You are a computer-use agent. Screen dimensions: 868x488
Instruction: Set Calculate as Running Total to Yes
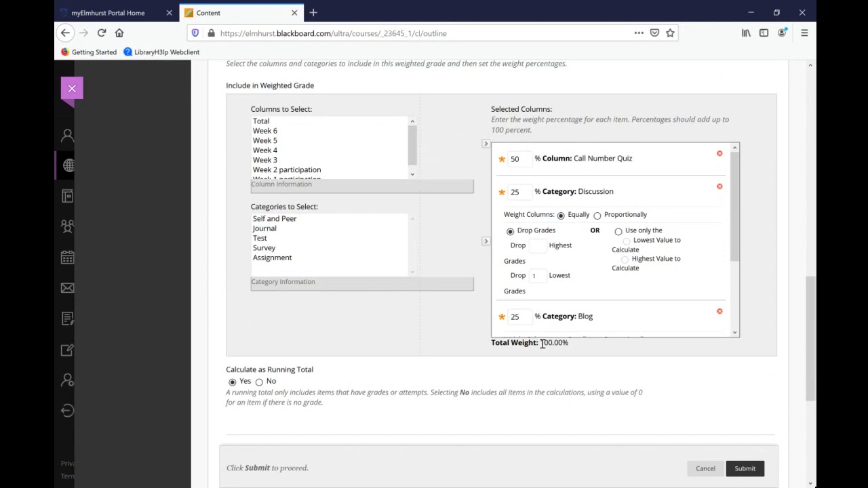(233, 382)
